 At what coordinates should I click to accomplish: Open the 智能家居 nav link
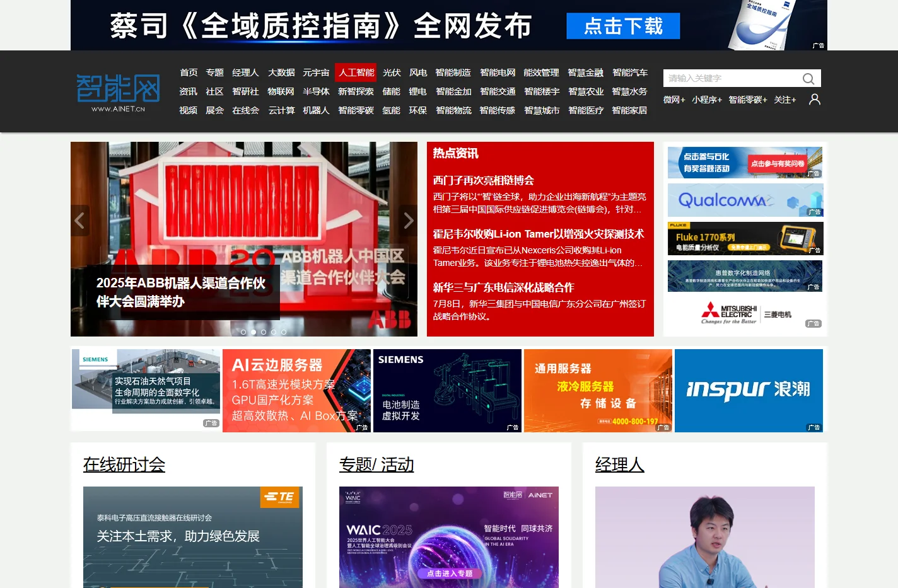click(629, 110)
